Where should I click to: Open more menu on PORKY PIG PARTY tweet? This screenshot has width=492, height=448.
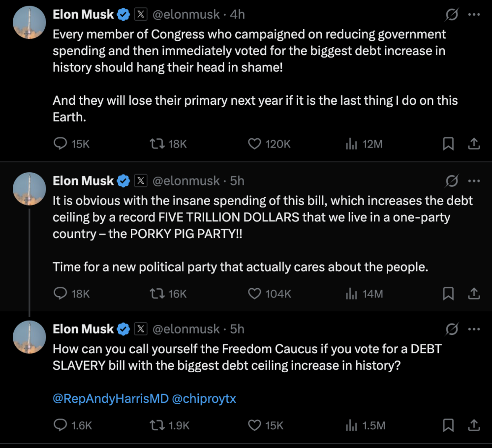click(474, 181)
